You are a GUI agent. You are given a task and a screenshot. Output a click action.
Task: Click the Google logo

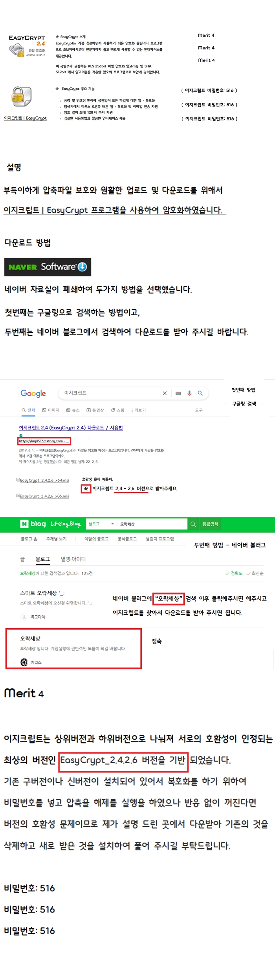33,393
